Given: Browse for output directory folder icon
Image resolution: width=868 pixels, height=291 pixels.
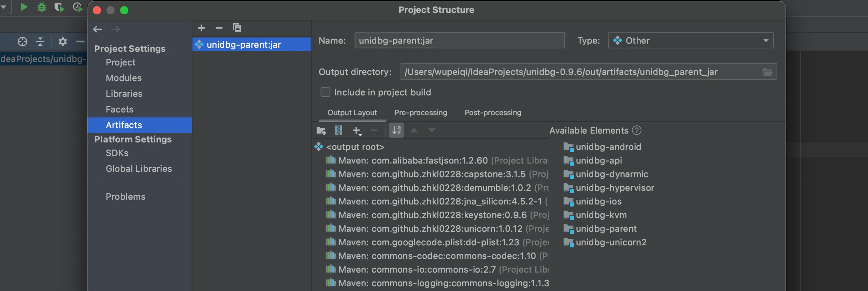Looking at the screenshot, I should tap(768, 72).
